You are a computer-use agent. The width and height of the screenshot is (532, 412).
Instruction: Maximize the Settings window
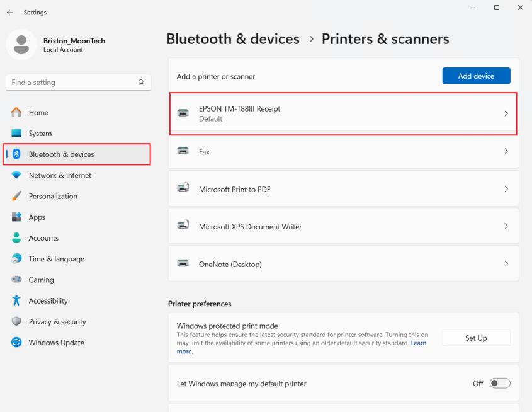497,8
